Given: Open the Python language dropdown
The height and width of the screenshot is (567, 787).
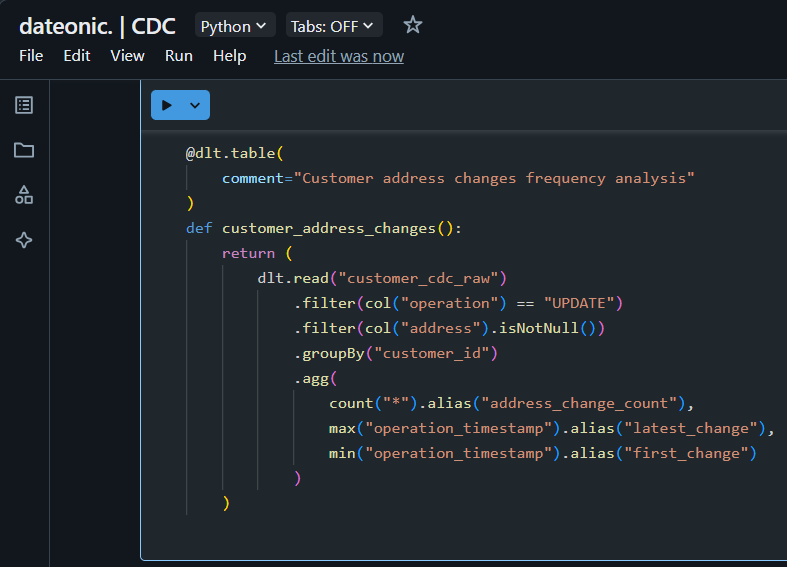Looking at the screenshot, I should [x=234, y=26].
